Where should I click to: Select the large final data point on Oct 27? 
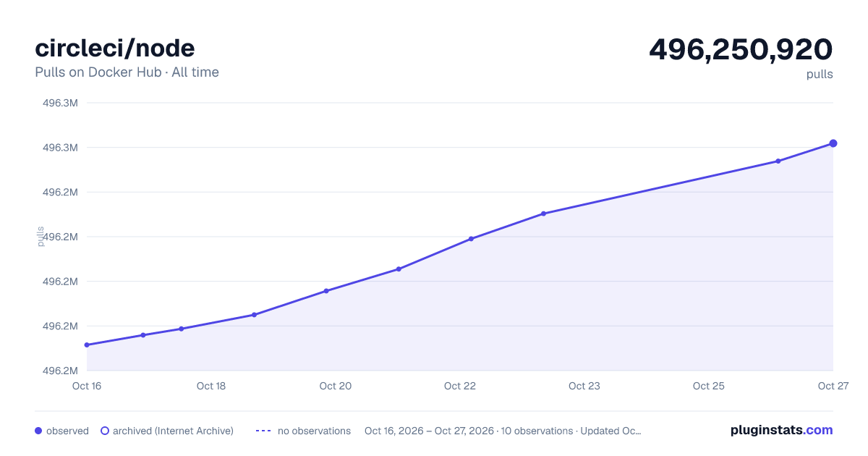click(x=833, y=143)
